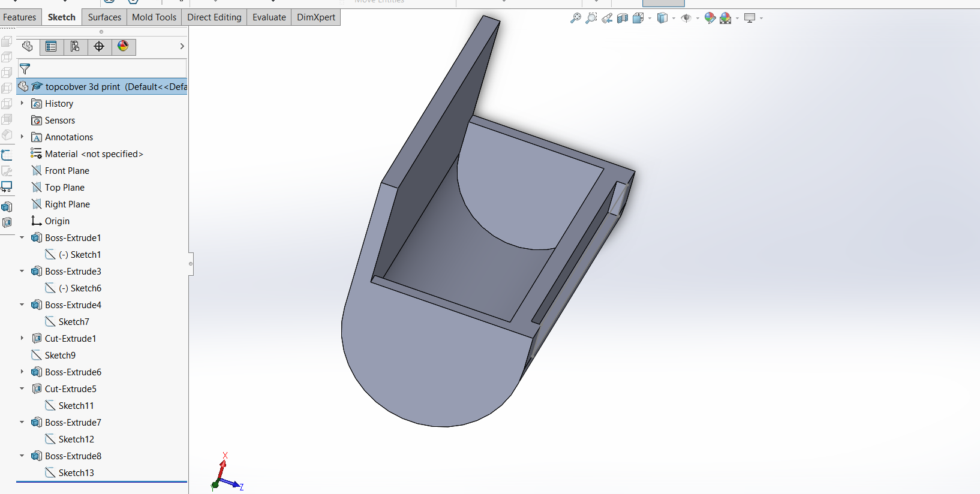Collapse the Cut-Extrude5 feature
This screenshot has height=494, width=980.
(x=22, y=388)
